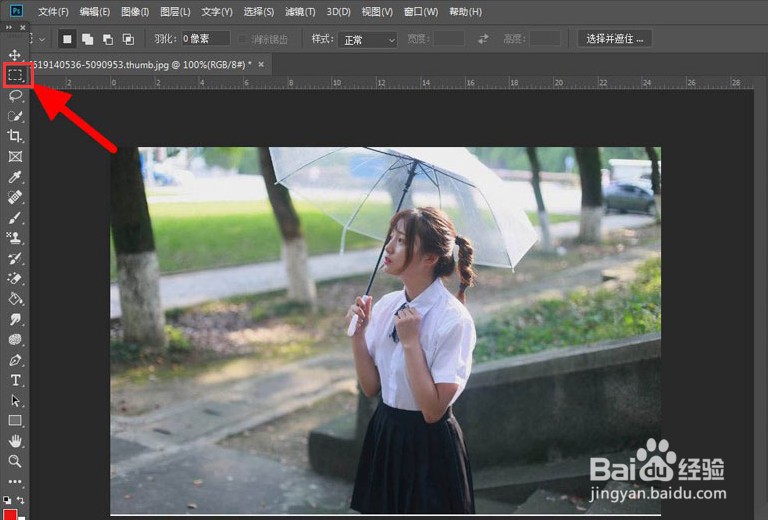Select the Sponge tool
Viewport: 768px width, 520px height.
[15, 339]
